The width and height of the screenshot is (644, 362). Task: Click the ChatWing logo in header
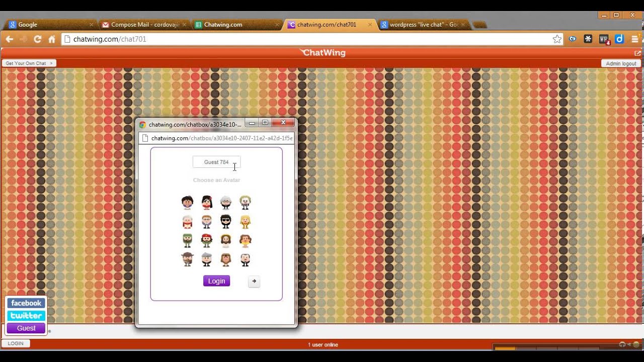pyautogui.click(x=323, y=53)
